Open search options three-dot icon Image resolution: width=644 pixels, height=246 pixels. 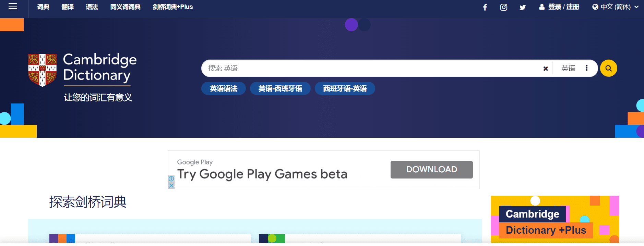pyautogui.click(x=587, y=68)
